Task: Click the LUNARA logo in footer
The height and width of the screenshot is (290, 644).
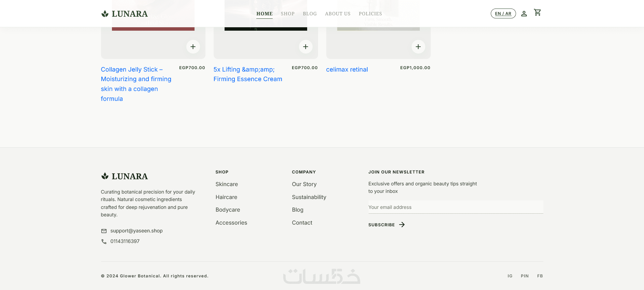Action: [125, 176]
